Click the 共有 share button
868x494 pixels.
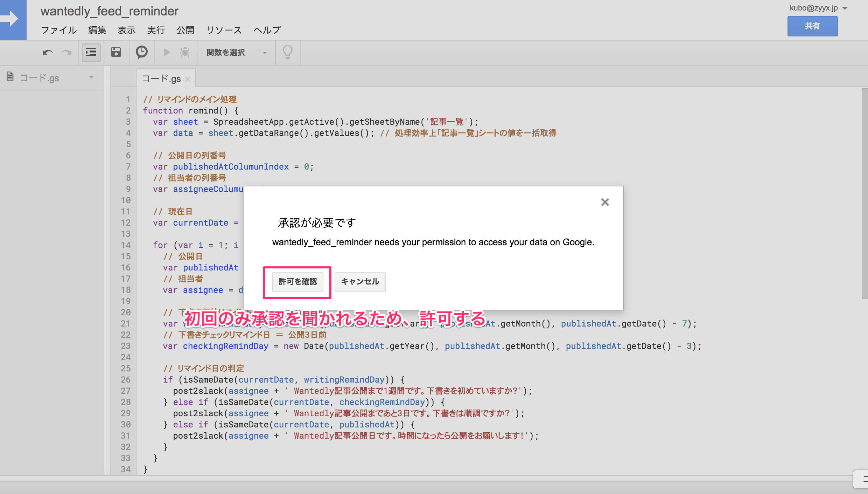coord(812,26)
